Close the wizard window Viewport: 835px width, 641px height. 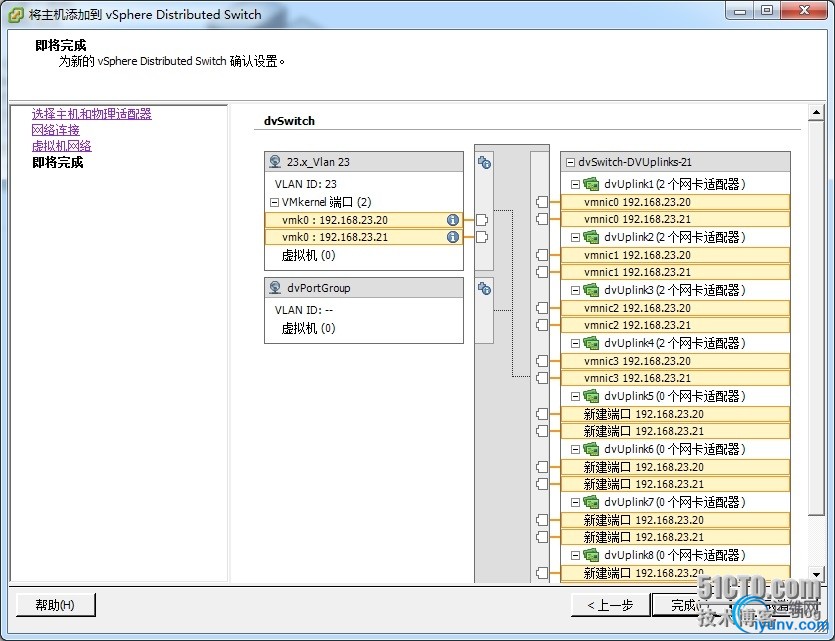pyautogui.click(x=805, y=10)
